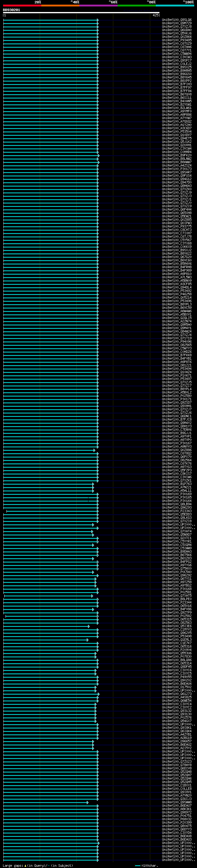The height and width of the screenshot is (868, 197).
Task: Click the alignment bar for UniRef100_P23343
Action: tap(52, 511)
